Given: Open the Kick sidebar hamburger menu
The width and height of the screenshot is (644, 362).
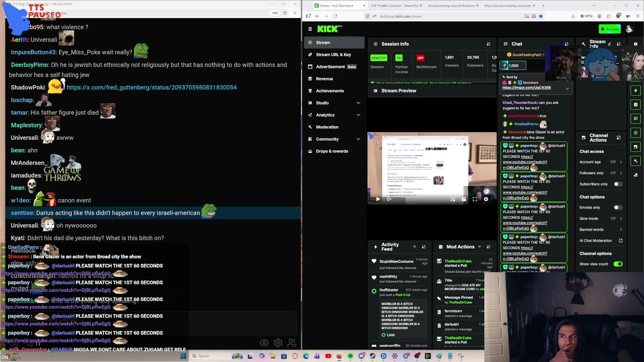Looking at the screenshot, I should (x=310, y=29).
